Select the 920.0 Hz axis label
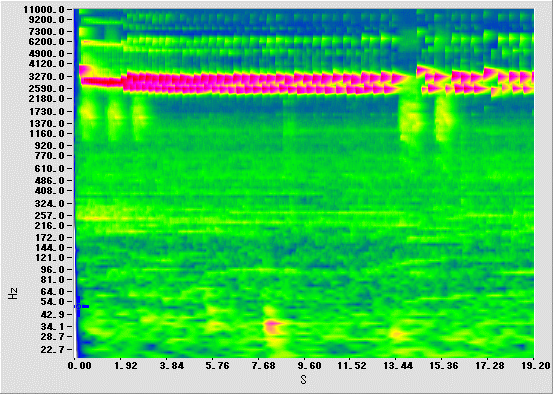This screenshot has height=394, width=553. [x=50, y=146]
